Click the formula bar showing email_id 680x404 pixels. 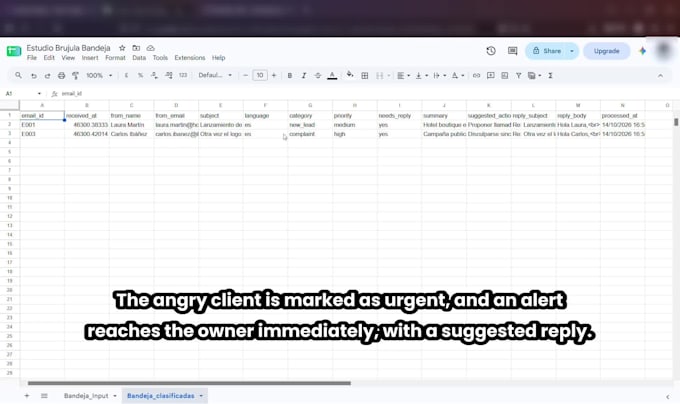pos(364,94)
